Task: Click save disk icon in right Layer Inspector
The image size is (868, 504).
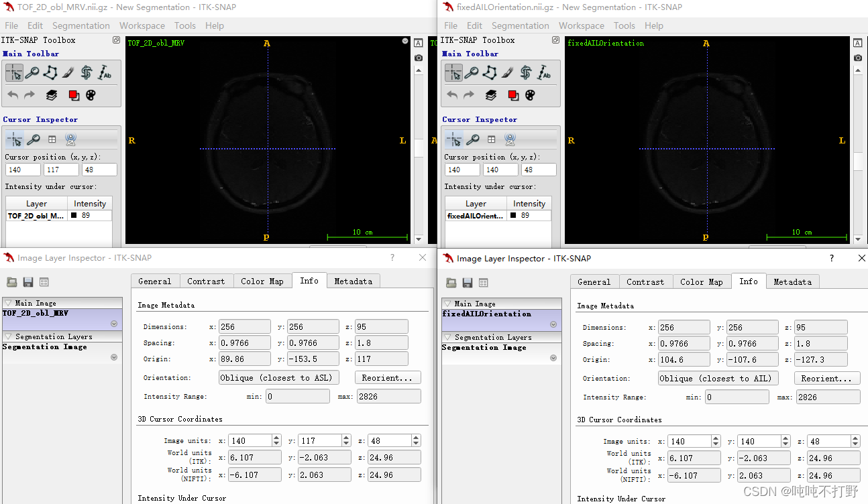Action: point(467,283)
